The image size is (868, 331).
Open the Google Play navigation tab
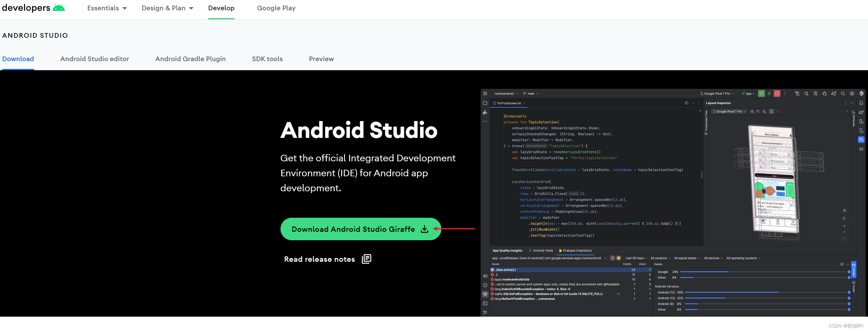coord(276,8)
